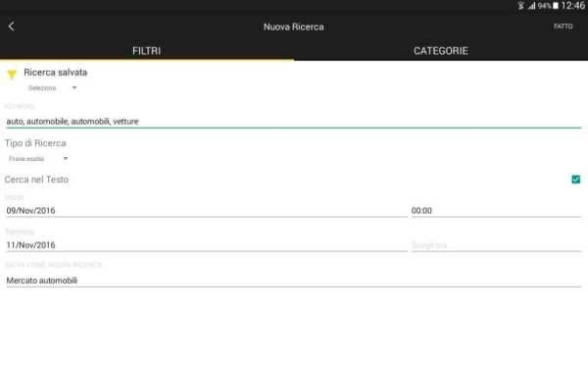Switch to the FILTRI tab
588x368 pixels.
click(147, 51)
